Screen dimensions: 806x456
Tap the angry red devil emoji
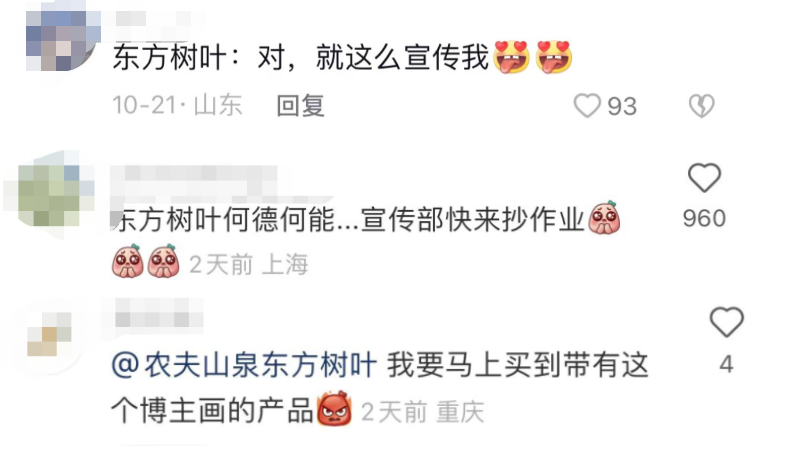(x=335, y=409)
